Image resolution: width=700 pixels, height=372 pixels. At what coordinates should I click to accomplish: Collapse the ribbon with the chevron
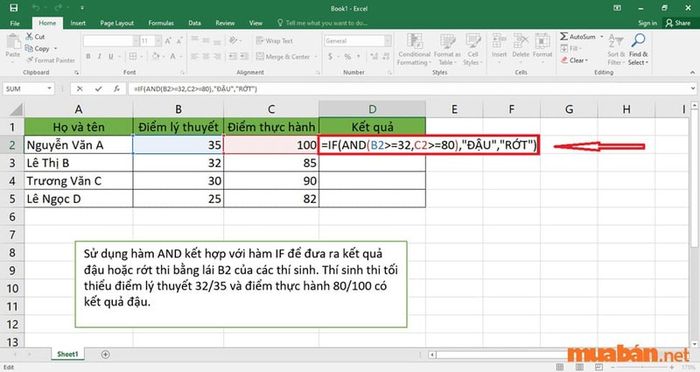[x=692, y=72]
